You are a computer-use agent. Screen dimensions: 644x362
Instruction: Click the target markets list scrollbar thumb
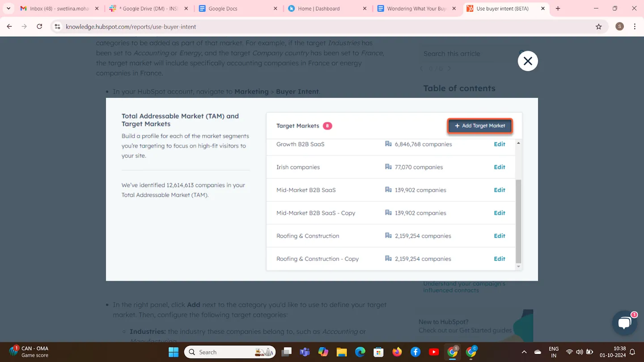tap(518, 221)
